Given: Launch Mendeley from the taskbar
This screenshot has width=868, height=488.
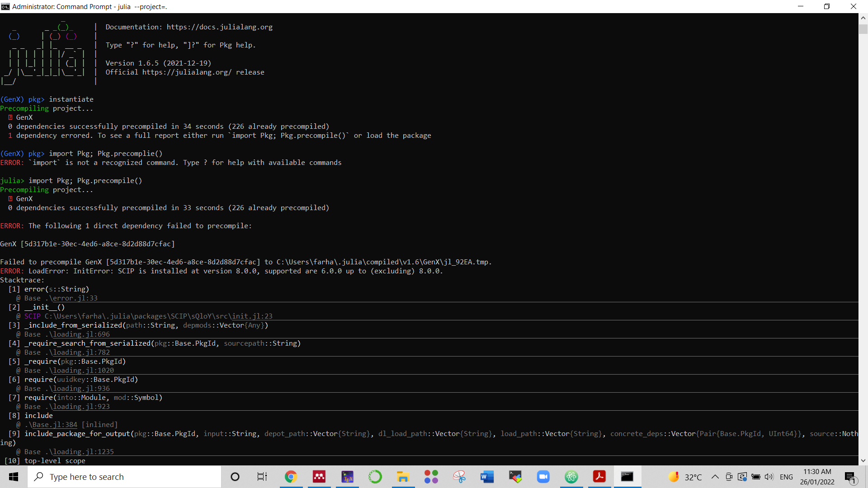Looking at the screenshot, I should click(x=319, y=477).
